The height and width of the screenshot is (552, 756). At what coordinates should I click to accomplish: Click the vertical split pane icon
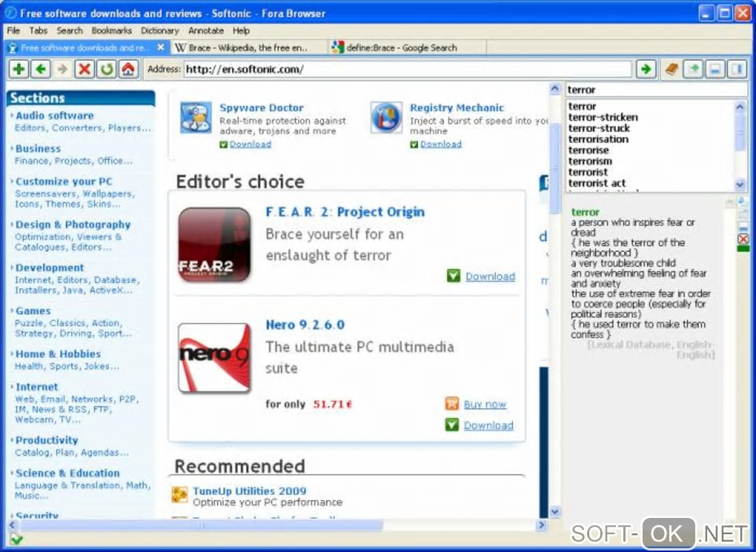coord(737,70)
